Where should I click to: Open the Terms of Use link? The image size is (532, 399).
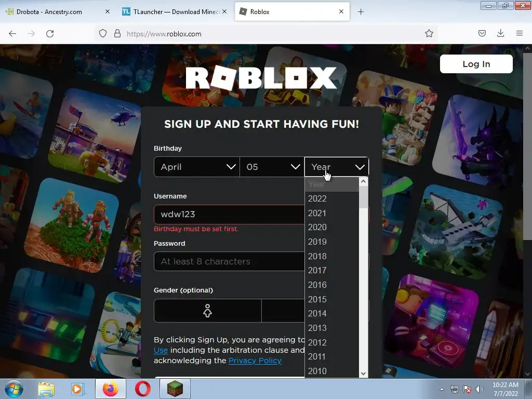click(x=161, y=350)
